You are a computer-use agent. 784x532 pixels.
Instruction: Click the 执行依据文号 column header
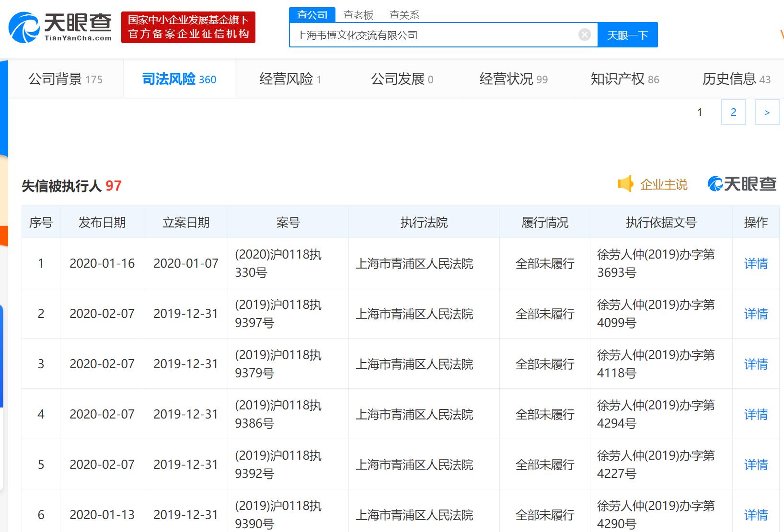coord(661,222)
